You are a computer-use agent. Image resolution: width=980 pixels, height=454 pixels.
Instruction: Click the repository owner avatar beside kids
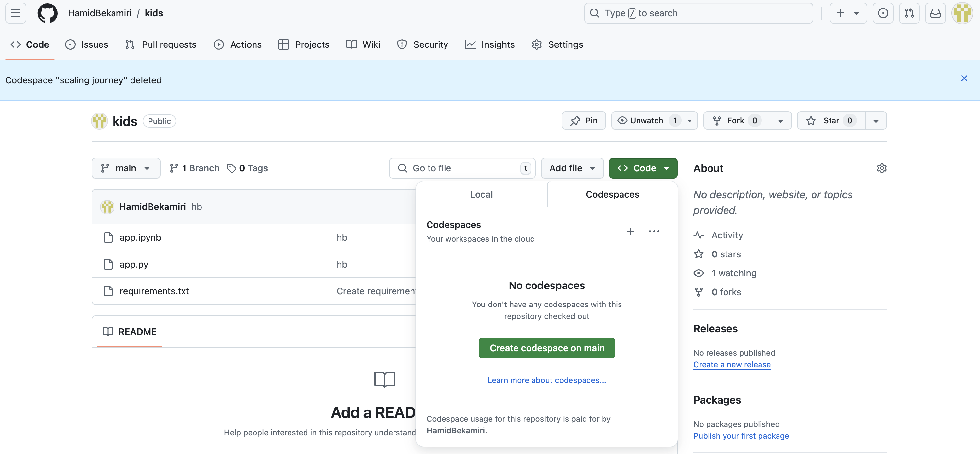tap(99, 121)
